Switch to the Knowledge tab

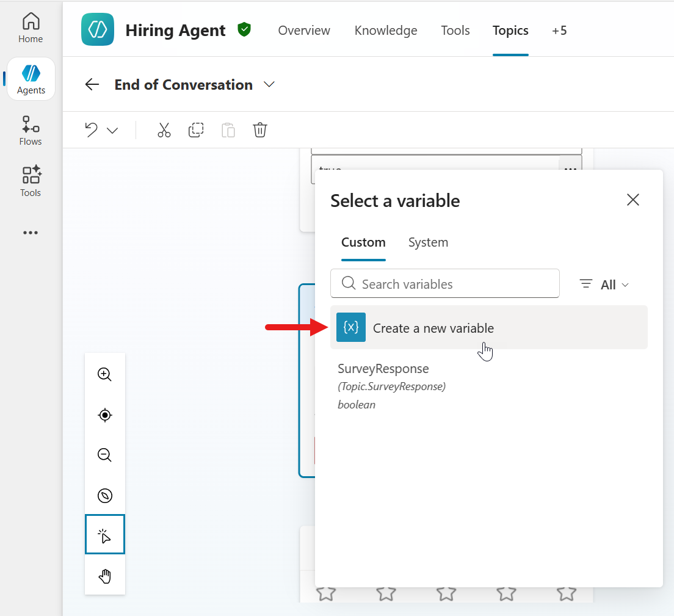[385, 30]
